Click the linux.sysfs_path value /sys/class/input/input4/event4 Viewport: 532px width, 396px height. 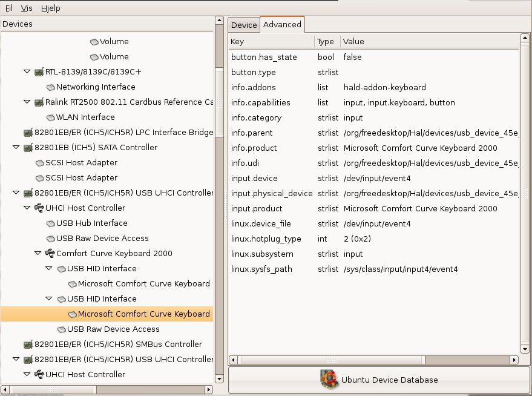click(x=401, y=269)
